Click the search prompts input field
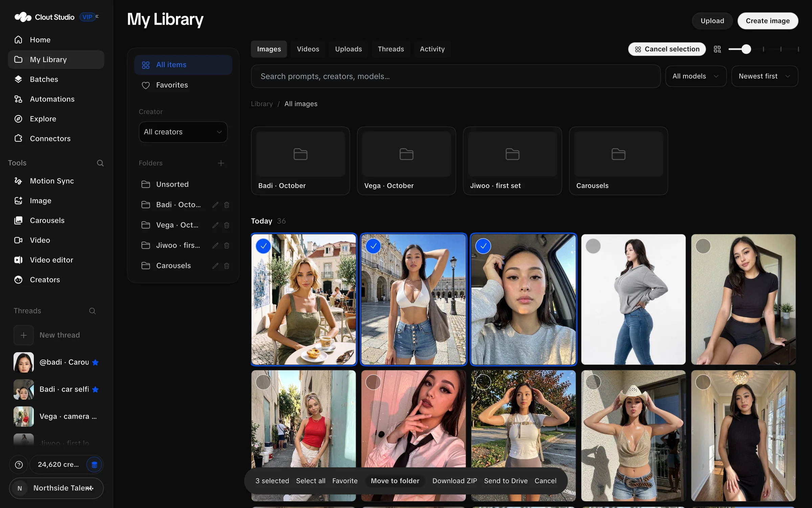Screen dimensions: 812x508 pos(455,76)
